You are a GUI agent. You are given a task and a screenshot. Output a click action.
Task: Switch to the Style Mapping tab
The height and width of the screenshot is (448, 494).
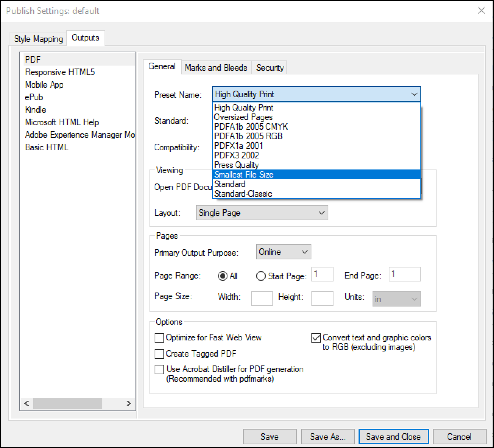pyautogui.click(x=37, y=39)
